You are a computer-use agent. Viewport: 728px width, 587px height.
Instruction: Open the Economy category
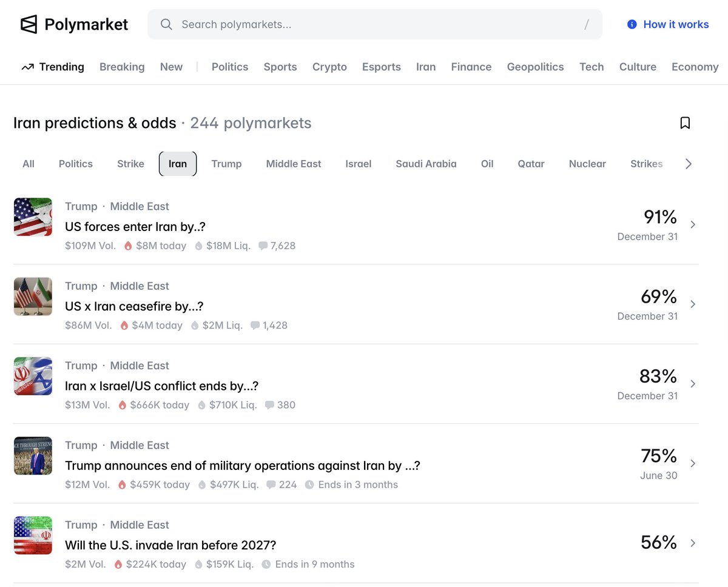695,67
